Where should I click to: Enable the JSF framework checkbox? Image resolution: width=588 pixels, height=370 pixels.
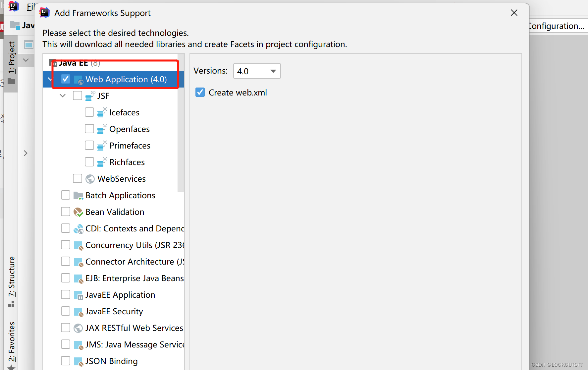coord(78,95)
